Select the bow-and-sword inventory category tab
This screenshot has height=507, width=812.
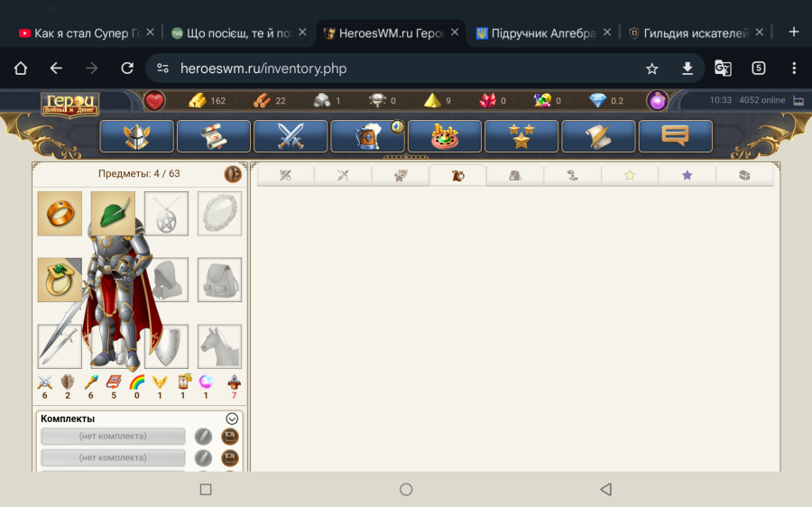pyautogui.click(x=343, y=176)
